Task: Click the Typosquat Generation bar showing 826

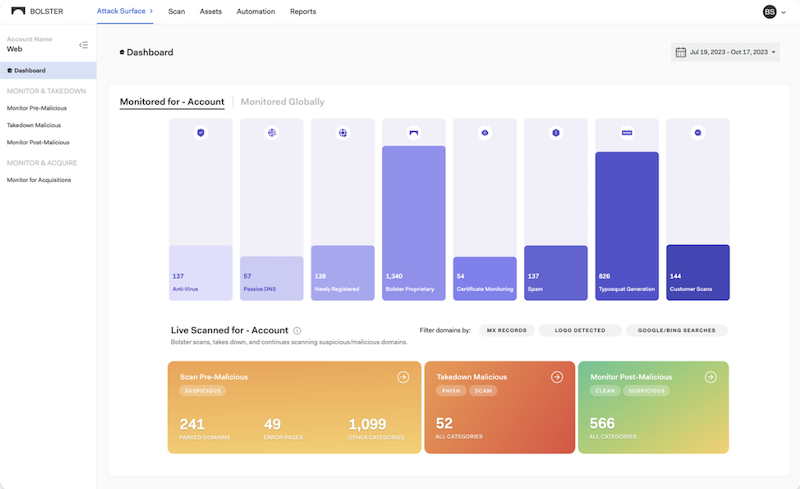Action: [627, 226]
